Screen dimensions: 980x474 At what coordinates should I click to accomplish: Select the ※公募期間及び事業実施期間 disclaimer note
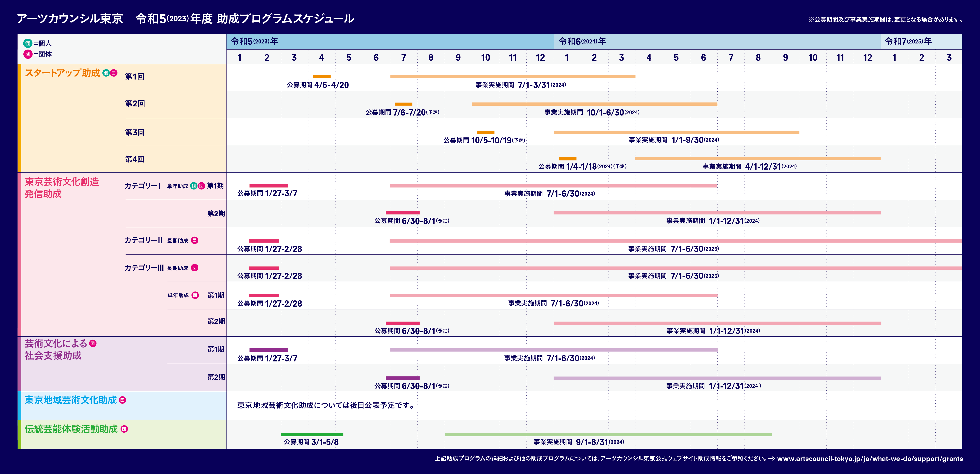[x=886, y=20]
